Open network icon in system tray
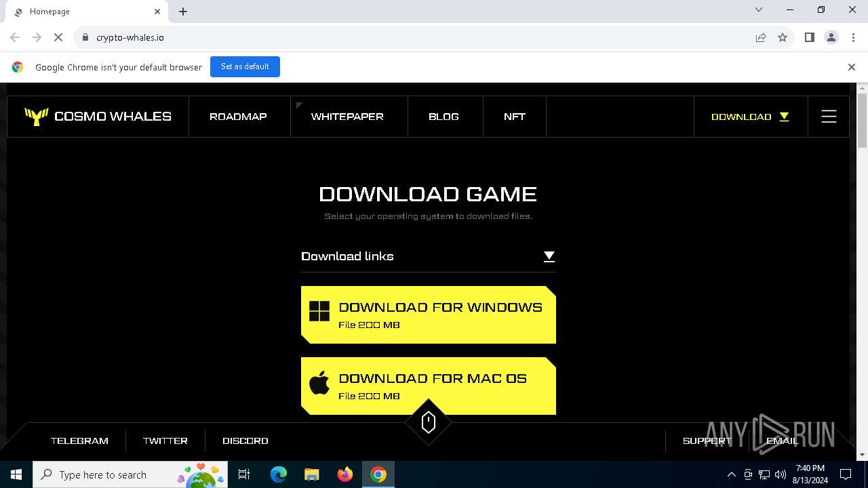The width and height of the screenshot is (868, 488). pos(764,474)
